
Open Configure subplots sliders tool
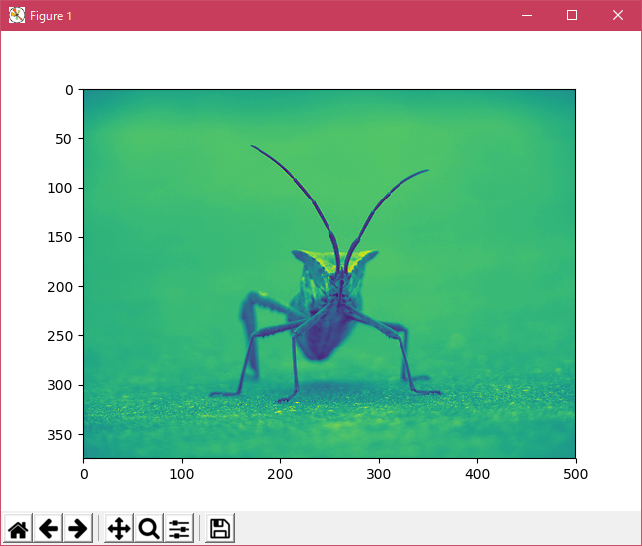coord(179,528)
